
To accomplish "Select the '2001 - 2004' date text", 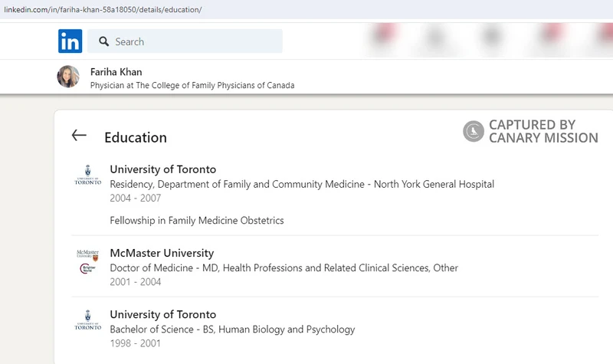I will (136, 282).
